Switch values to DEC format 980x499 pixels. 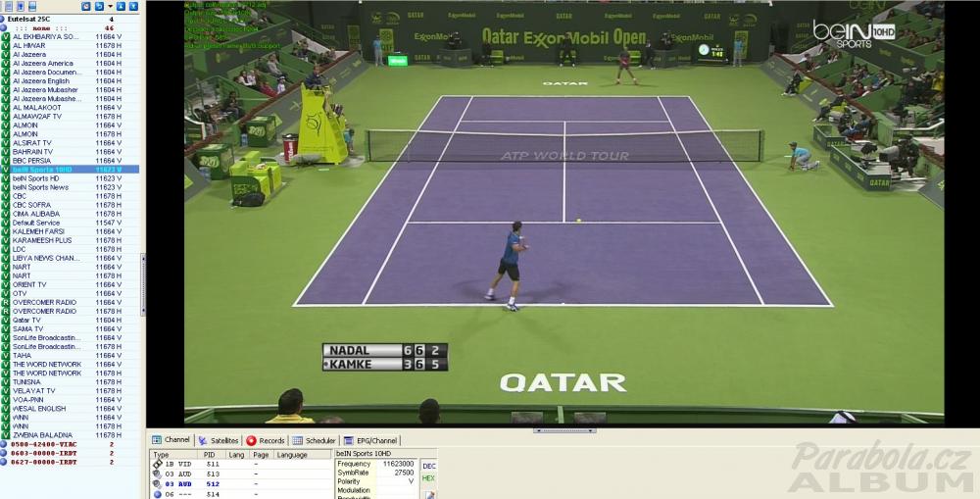click(x=429, y=466)
